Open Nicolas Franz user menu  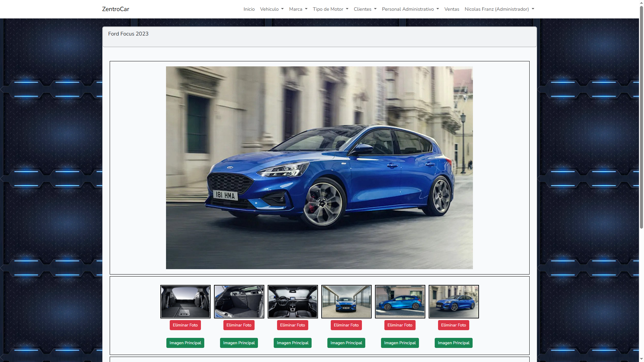click(x=499, y=9)
